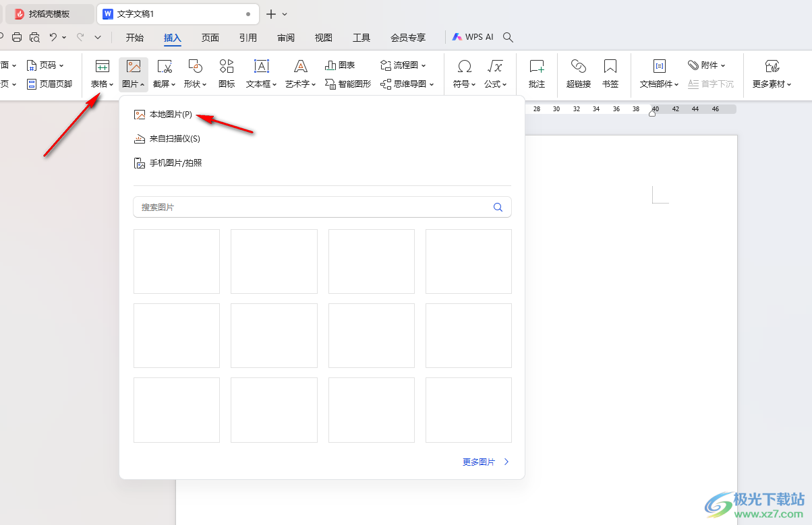Viewport: 812px width, 525px height.
Task: Click the Undo arrow icon
Action: click(x=53, y=37)
